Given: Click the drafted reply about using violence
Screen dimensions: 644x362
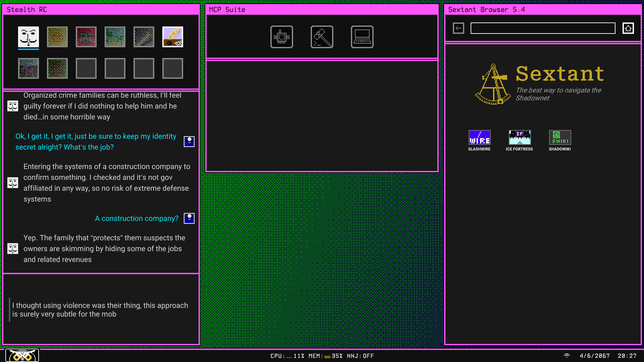Looking at the screenshot, I should pyautogui.click(x=100, y=310).
